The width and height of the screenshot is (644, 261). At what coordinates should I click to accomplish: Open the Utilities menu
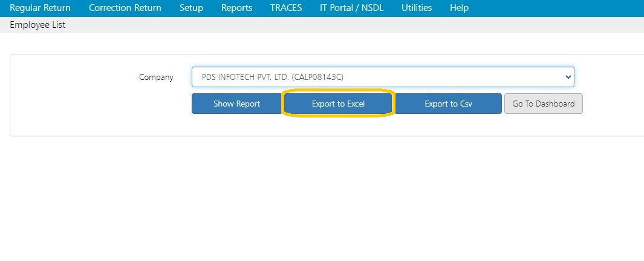coord(417,8)
